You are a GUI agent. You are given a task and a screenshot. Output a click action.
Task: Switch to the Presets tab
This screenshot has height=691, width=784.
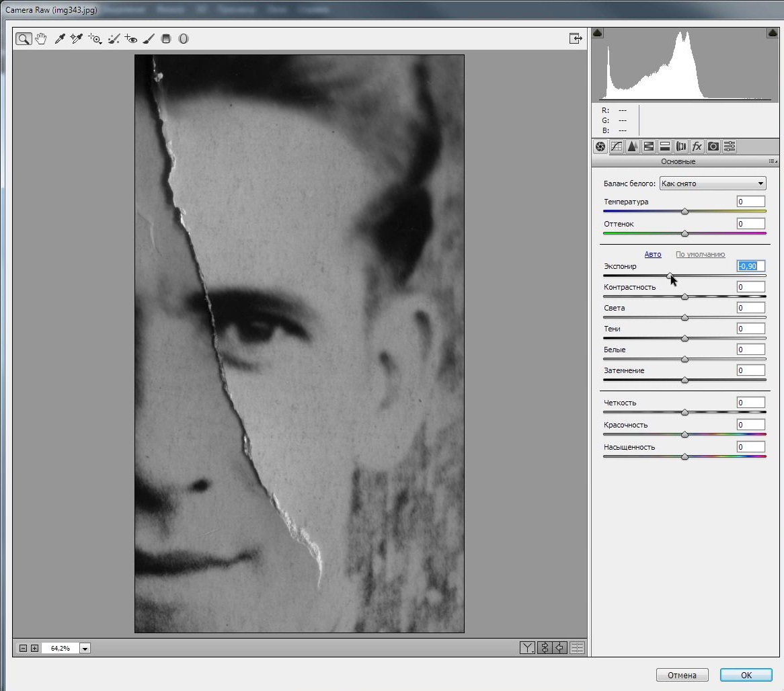point(730,147)
